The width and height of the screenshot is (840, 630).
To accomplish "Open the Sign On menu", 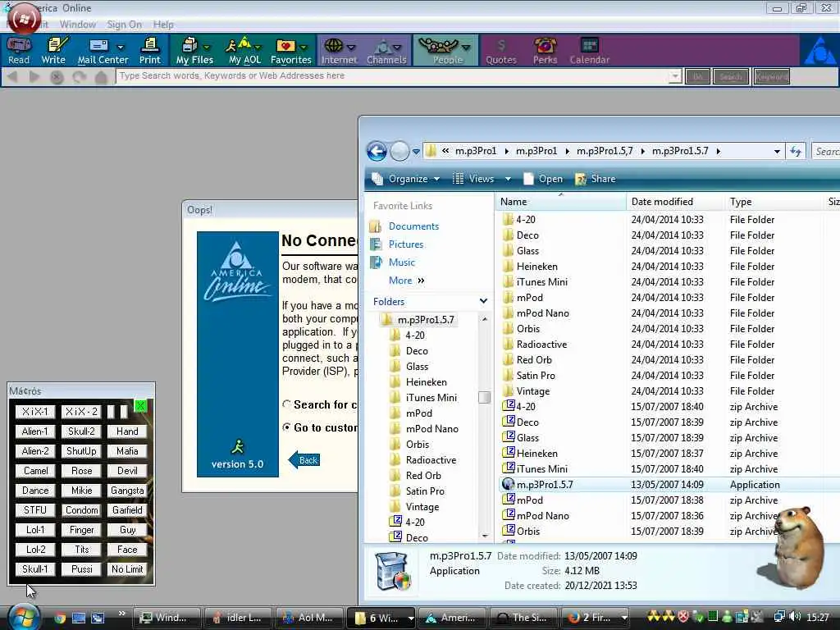I will pyautogui.click(x=124, y=25).
